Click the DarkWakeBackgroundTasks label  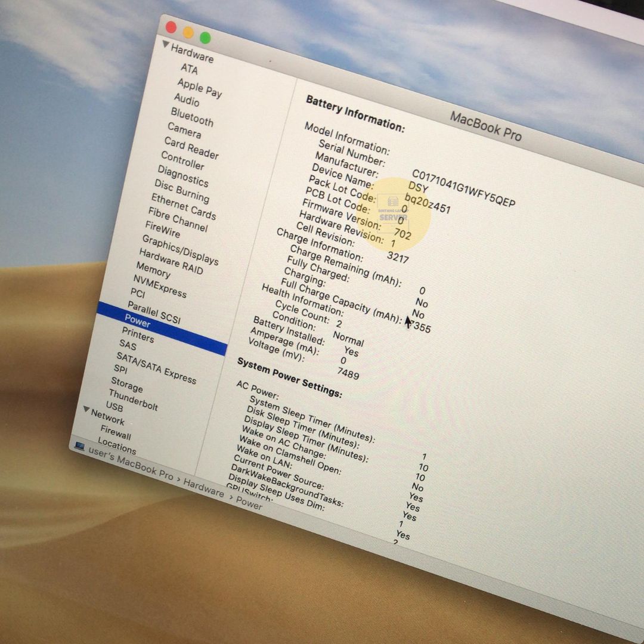click(287, 485)
